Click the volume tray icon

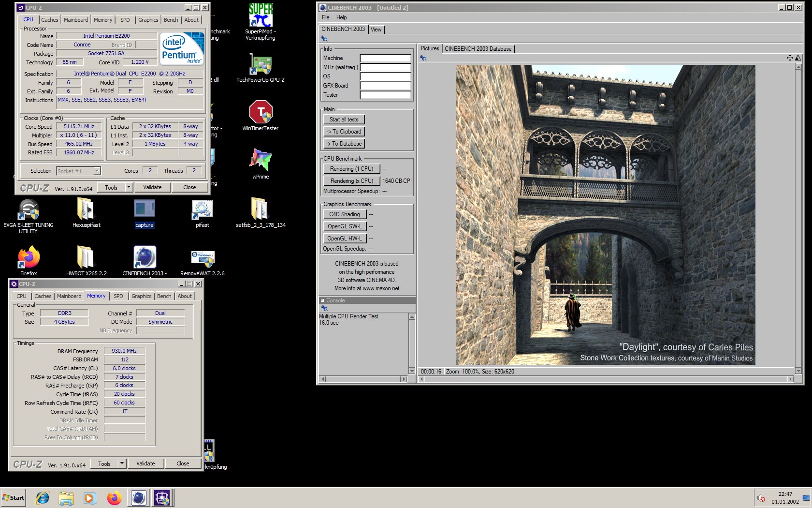761,498
